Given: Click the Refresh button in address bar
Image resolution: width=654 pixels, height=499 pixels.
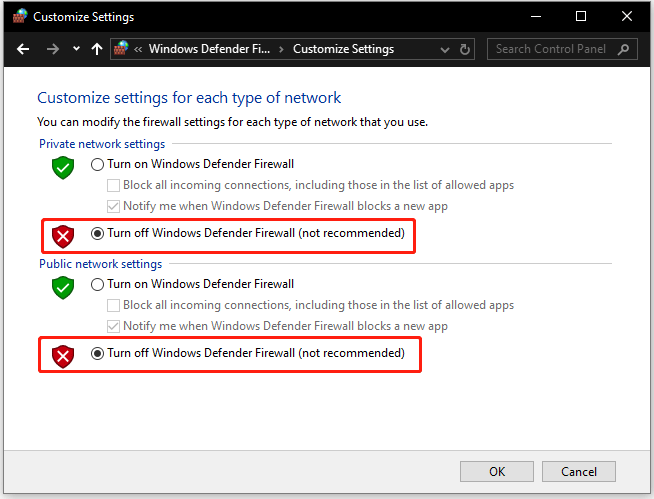Looking at the screenshot, I should point(465,49).
